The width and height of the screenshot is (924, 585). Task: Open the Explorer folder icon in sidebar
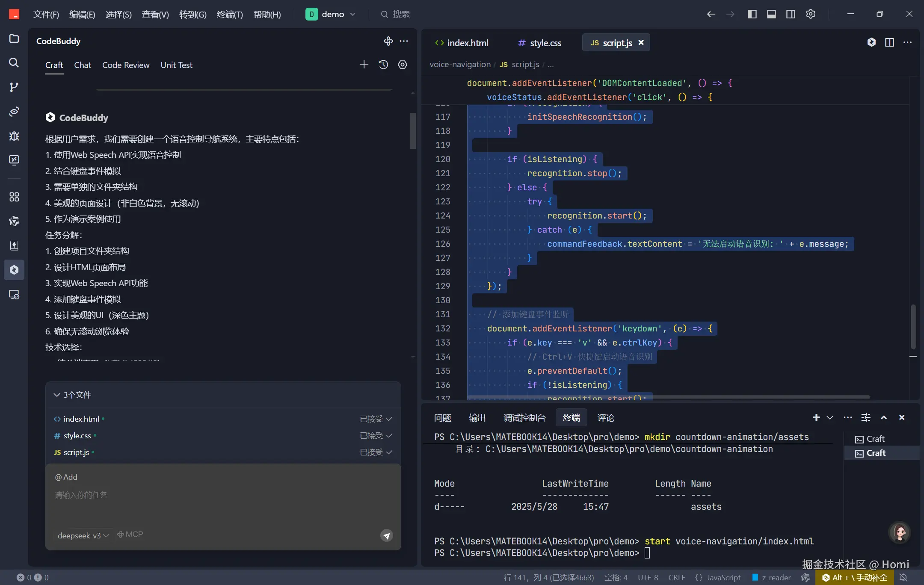click(x=14, y=38)
